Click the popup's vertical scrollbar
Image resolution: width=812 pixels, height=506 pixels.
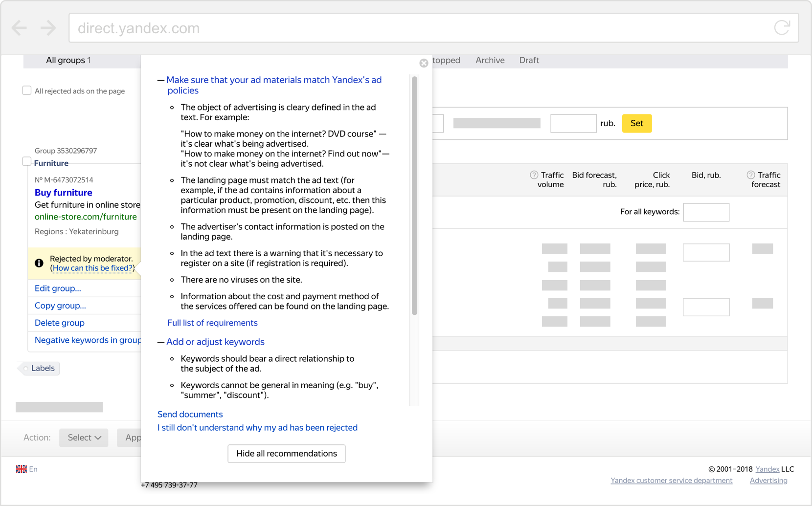415,196
